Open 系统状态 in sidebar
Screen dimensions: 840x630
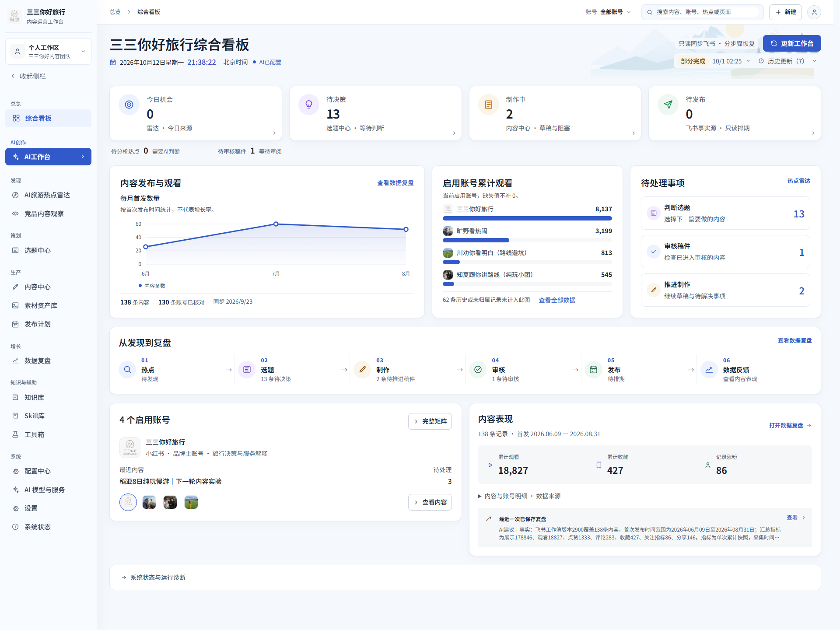click(48, 527)
